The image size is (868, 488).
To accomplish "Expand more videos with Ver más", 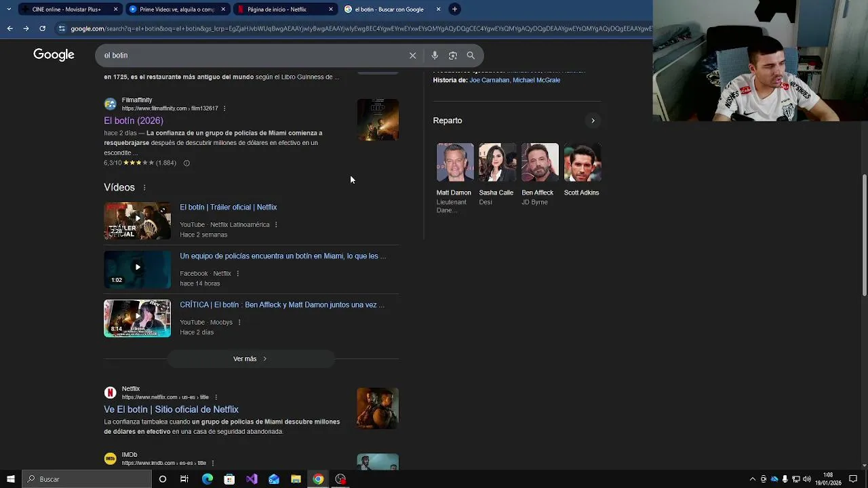I will [251, 359].
